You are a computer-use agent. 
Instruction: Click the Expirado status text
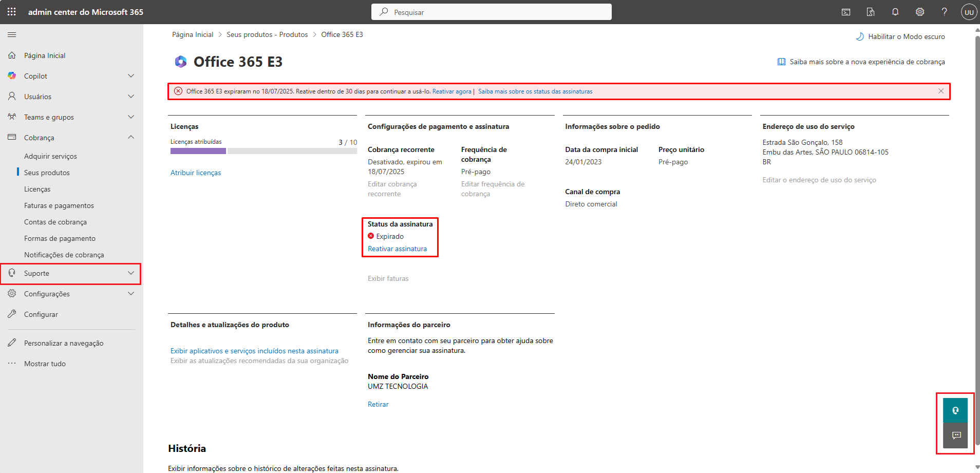[390, 236]
